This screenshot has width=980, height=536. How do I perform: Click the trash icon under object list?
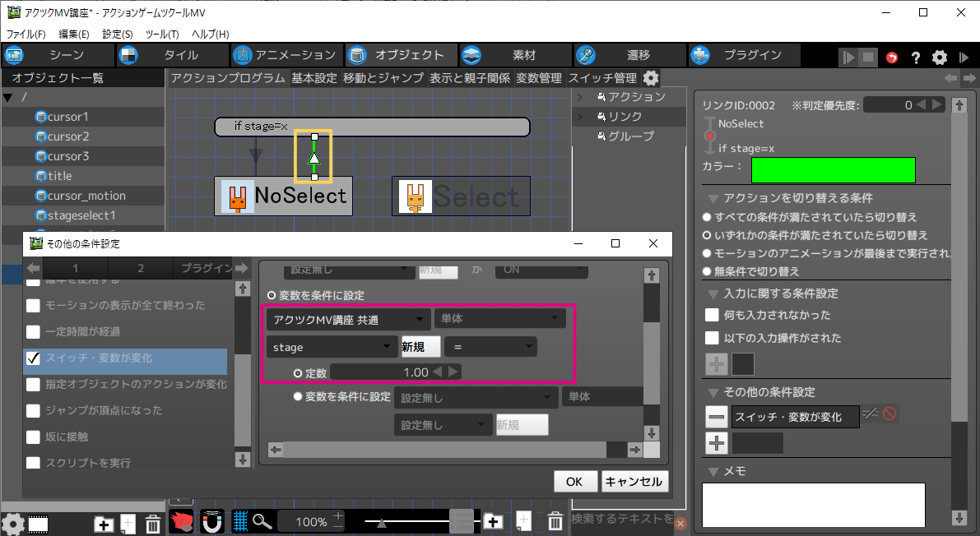(x=152, y=524)
